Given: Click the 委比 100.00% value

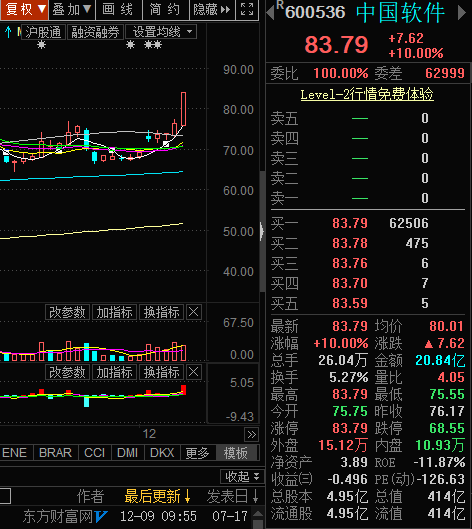Looking at the screenshot, I should 341,73.
